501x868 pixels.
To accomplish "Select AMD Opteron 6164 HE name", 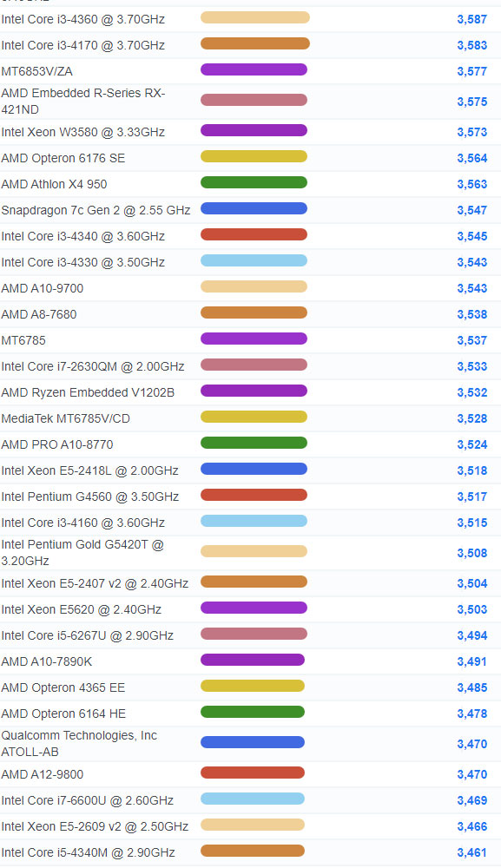I will pyautogui.click(x=63, y=713).
